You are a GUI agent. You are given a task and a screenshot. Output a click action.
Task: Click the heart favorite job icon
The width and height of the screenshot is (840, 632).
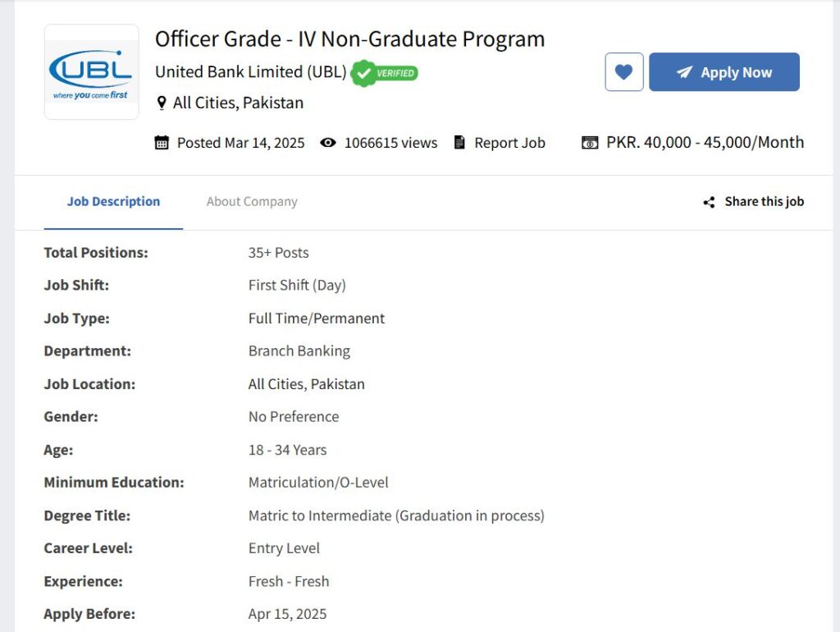624,72
